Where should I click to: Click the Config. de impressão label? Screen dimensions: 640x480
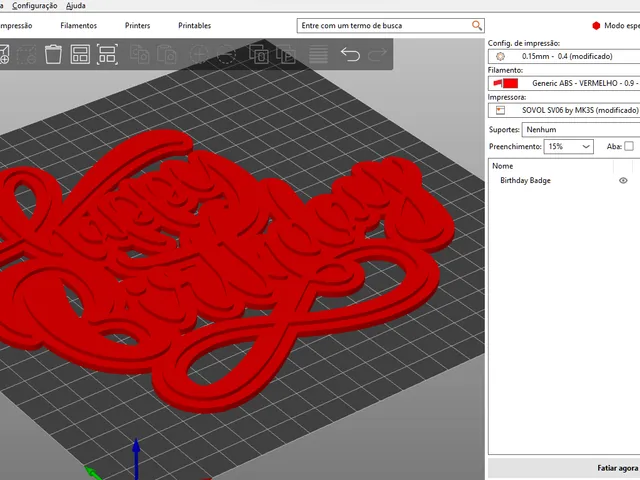pyautogui.click(x=524, y=43)
